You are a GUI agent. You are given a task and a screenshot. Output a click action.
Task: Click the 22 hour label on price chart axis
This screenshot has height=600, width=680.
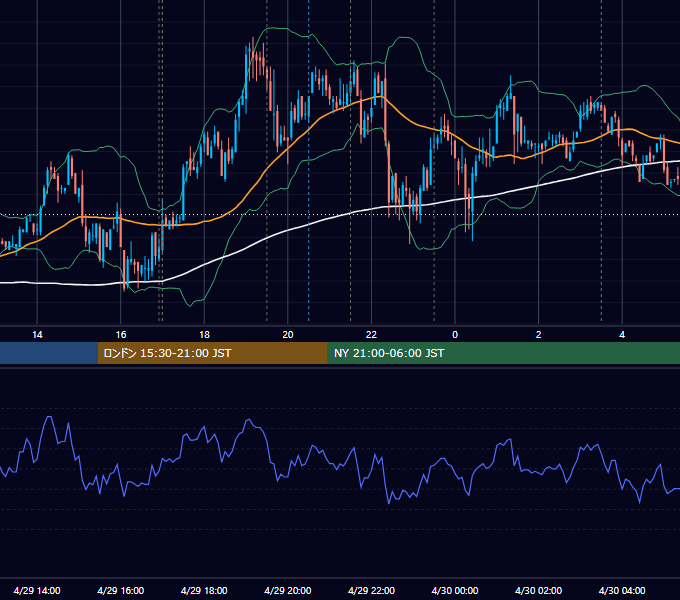click(371, 335)
